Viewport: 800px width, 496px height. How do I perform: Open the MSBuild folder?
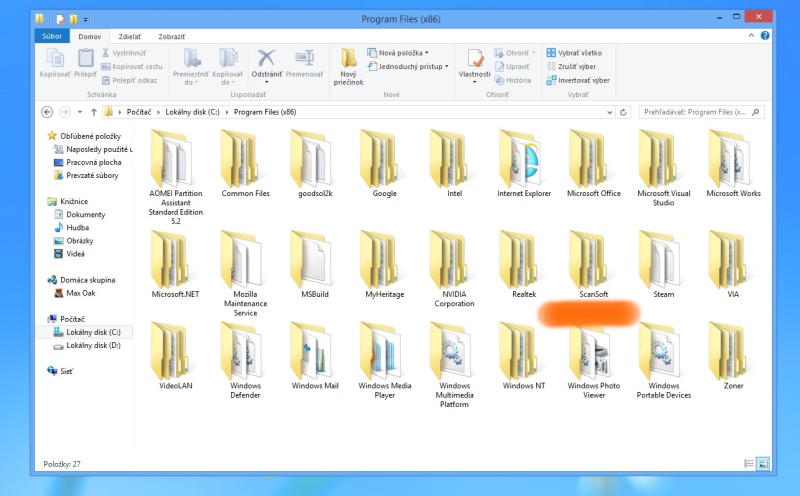click(x=315, y=264)
